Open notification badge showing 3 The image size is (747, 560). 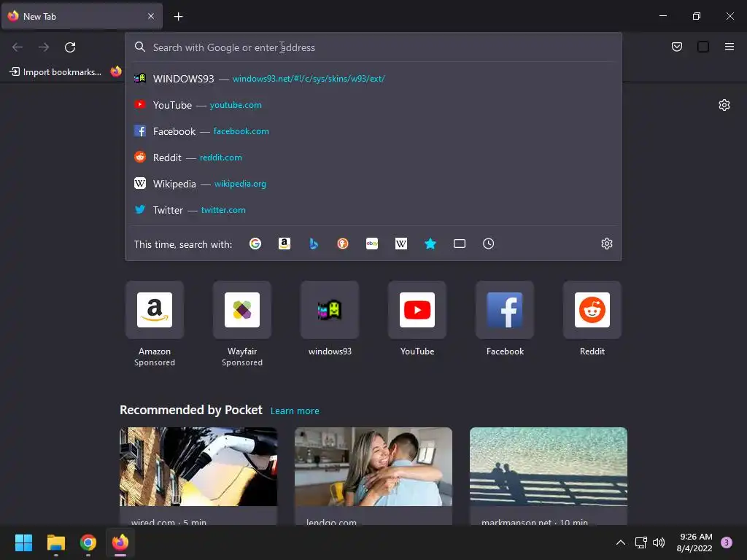pos(726,542)
